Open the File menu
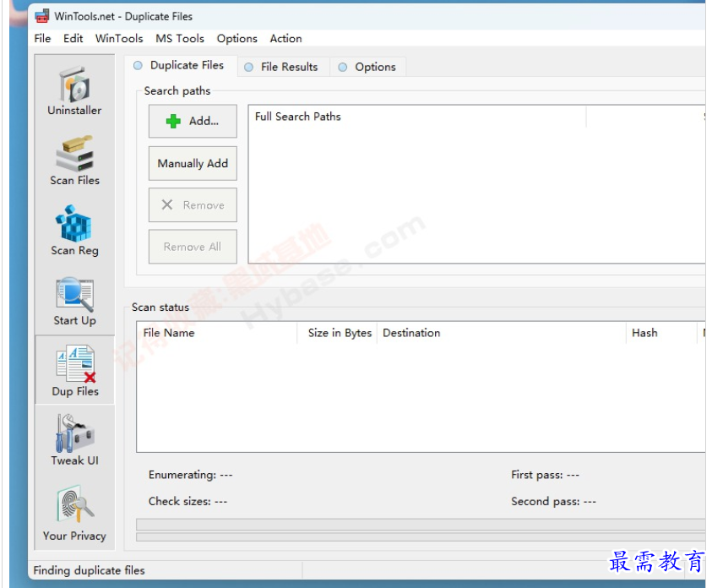 tap(42, 39)
